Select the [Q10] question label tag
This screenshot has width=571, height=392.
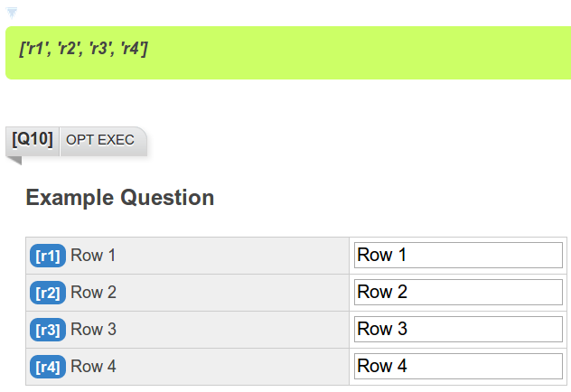click(x=33, y=140)
